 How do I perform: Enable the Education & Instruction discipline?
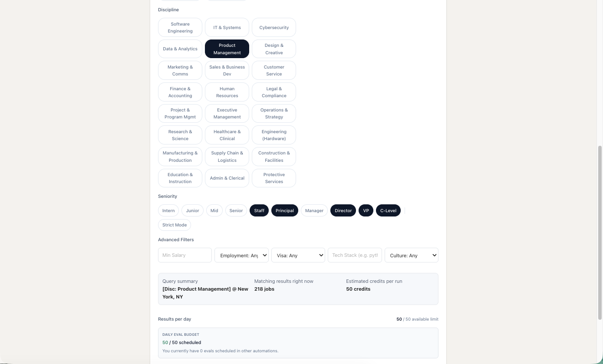click(180, 178)
